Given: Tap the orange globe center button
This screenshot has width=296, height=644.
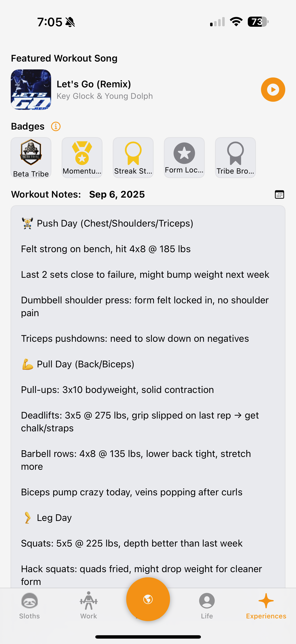Looking at the screenshot, I should pyautogui.click(x=148, y=599).
